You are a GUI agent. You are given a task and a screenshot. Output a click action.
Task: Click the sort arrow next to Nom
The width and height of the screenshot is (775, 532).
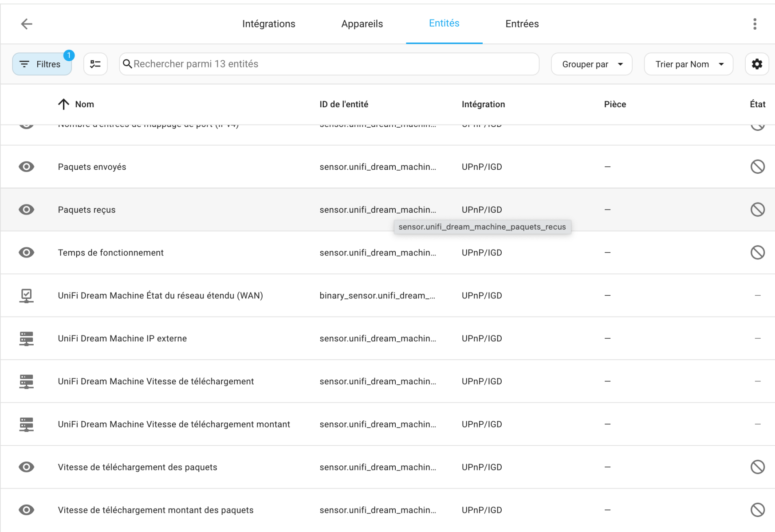click(x=63, y=104)
